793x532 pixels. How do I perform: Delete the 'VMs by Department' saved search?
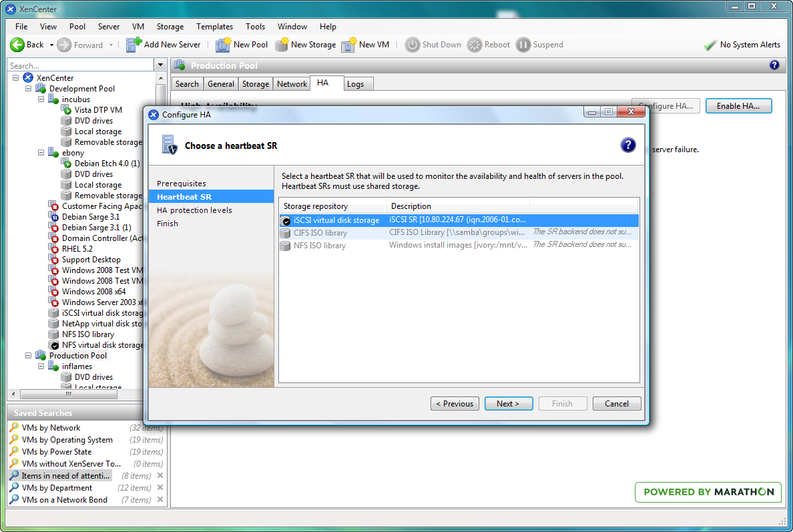160,487
